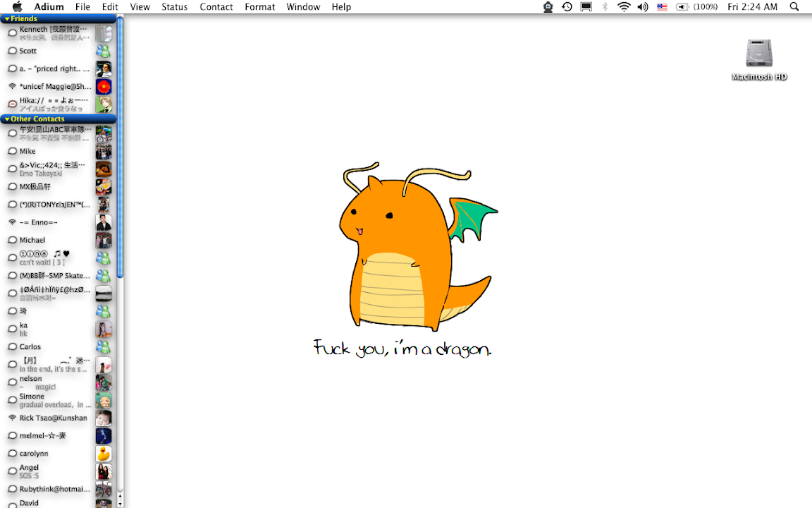
Task: Select contact Mike
Action: pyautogui.click(x=58, y=152)
